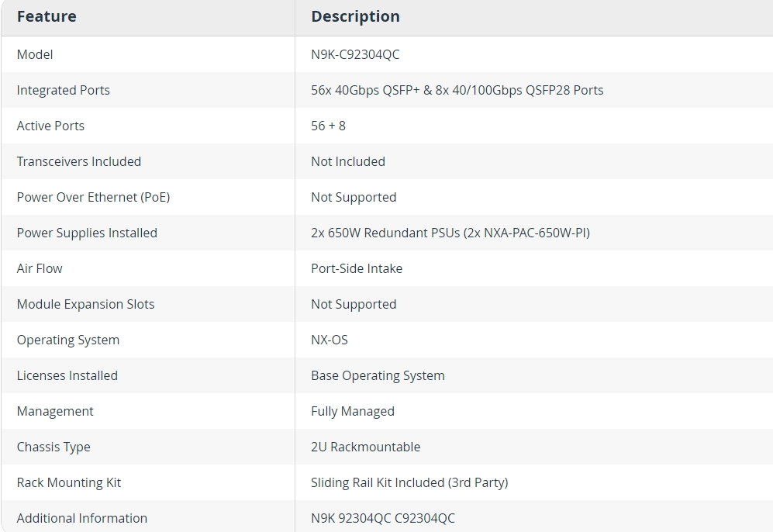The height and width of the screenshot is (532, 773).
Task: Select the 56x 40Gbps QSFP+ ports description
Action: point(457,90)
